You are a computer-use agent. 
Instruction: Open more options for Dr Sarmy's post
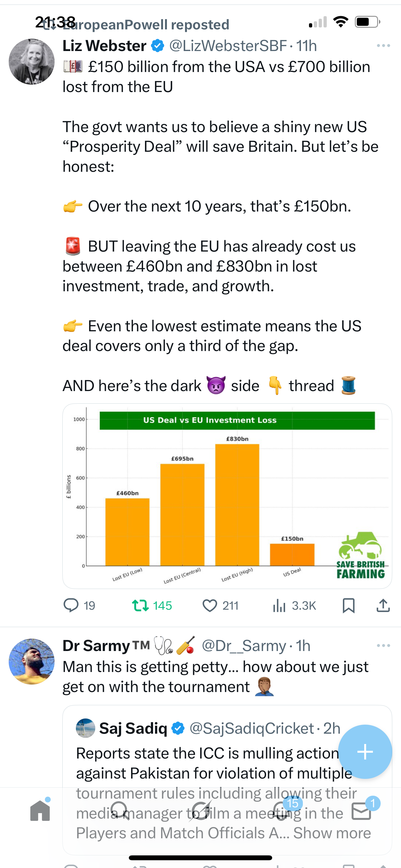click(x=383, y=646)
